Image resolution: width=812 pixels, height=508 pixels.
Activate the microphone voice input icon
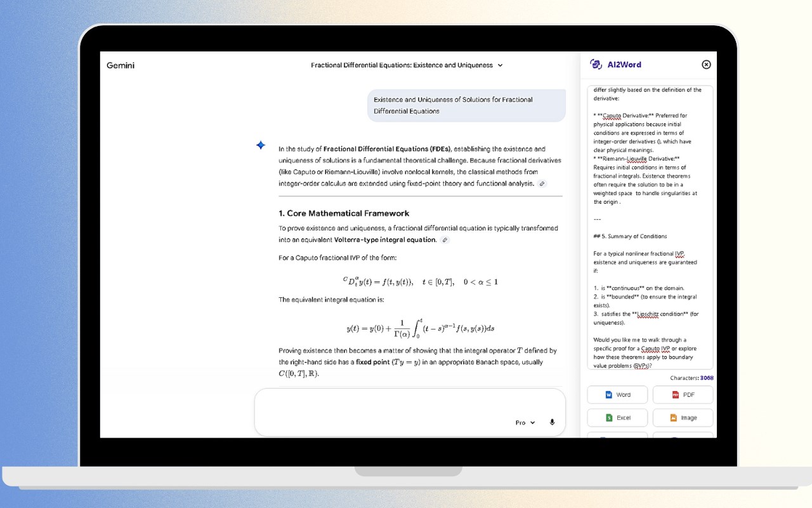pyautogui.click(x=552, y=422)
